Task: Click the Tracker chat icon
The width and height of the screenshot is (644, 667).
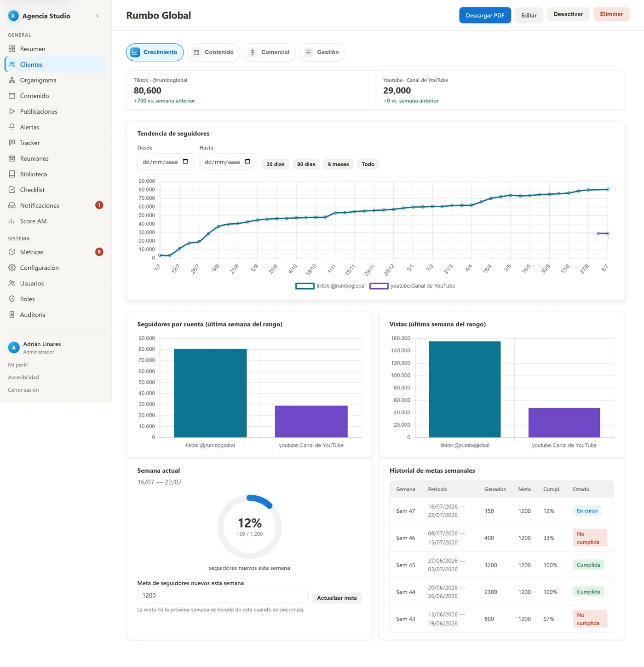Action: pyautogui.click(x=12, y=143)
